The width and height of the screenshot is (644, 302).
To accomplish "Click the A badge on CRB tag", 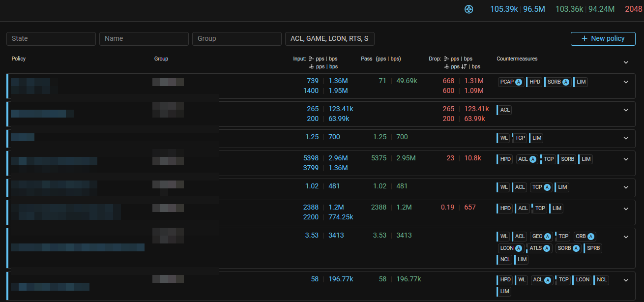I will click(590, 237).
